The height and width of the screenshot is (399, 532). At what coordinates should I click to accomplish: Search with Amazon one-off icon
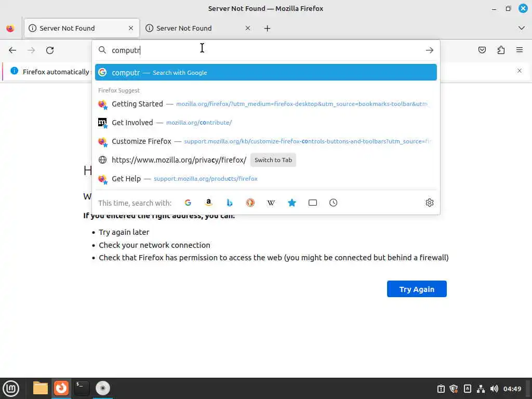point(209,203)
